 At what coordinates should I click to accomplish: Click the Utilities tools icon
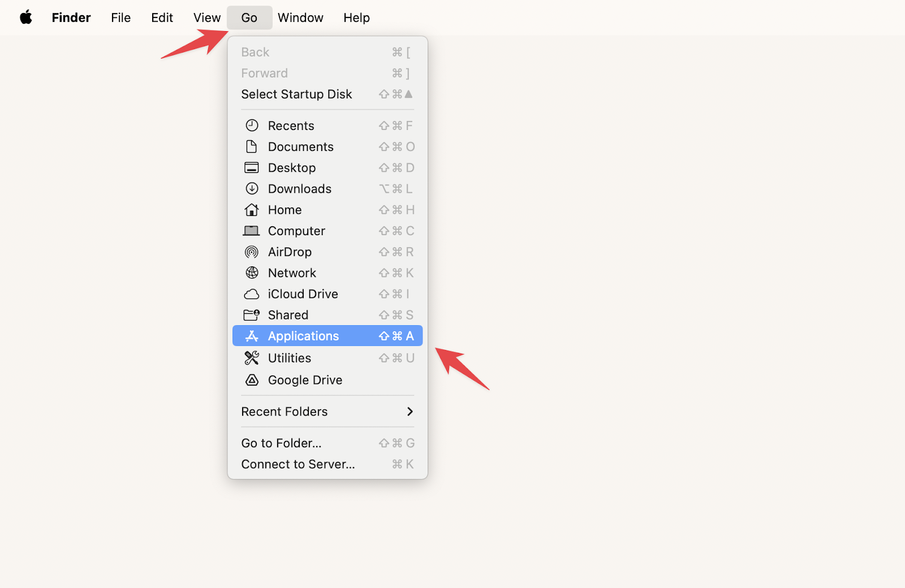point(252,357)
